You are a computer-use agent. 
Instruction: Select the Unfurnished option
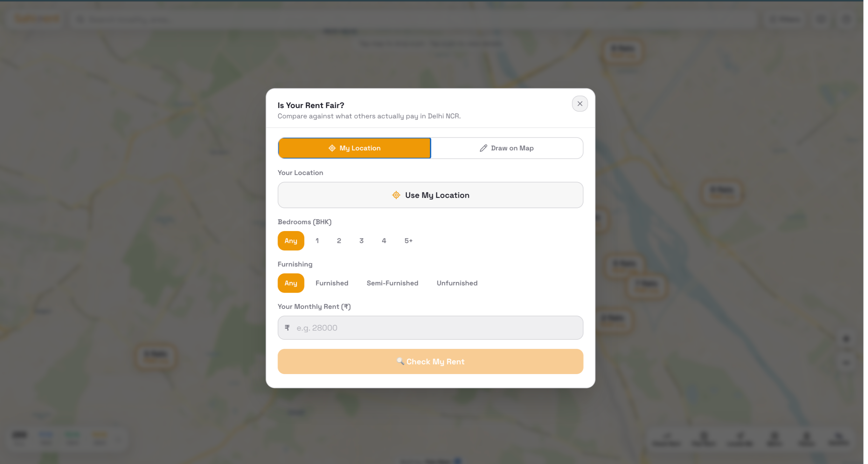click(457, 283)
